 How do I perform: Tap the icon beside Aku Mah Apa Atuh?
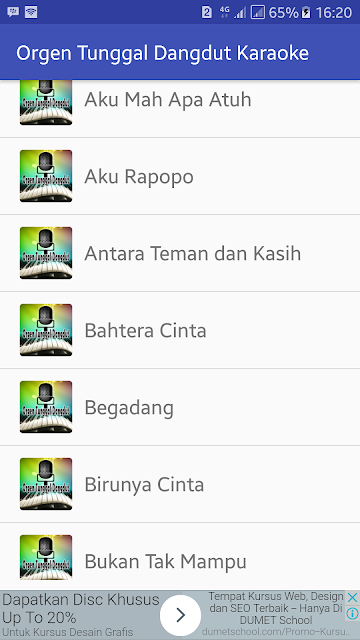click(x=46, y=102)
